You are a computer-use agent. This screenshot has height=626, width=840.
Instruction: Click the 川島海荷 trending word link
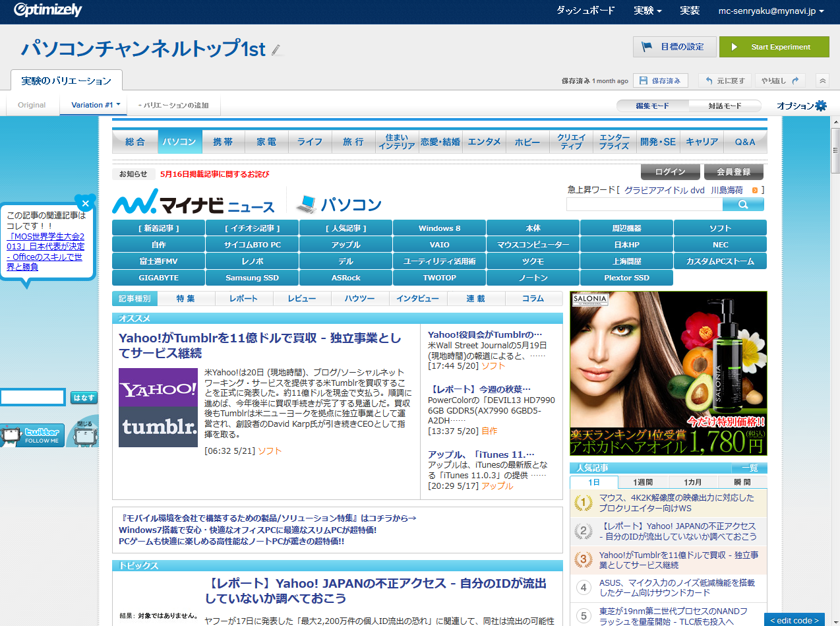[727, 190]
